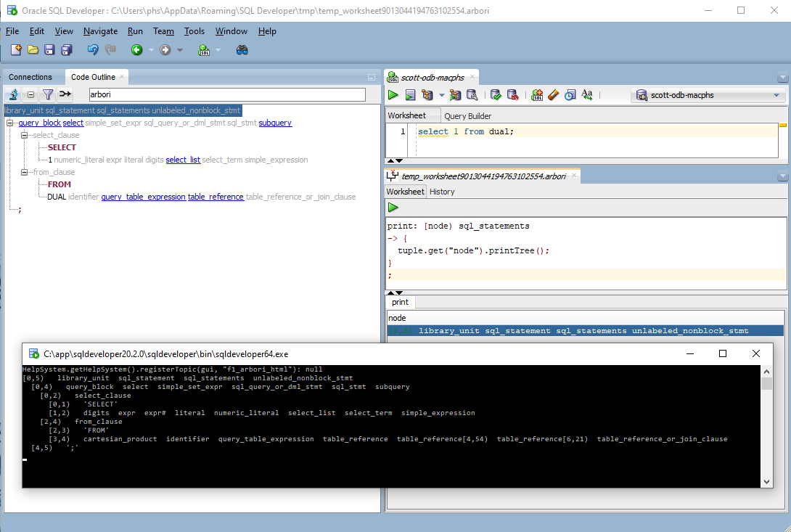Close the Code Outline tab

click(x=122, y=77)
